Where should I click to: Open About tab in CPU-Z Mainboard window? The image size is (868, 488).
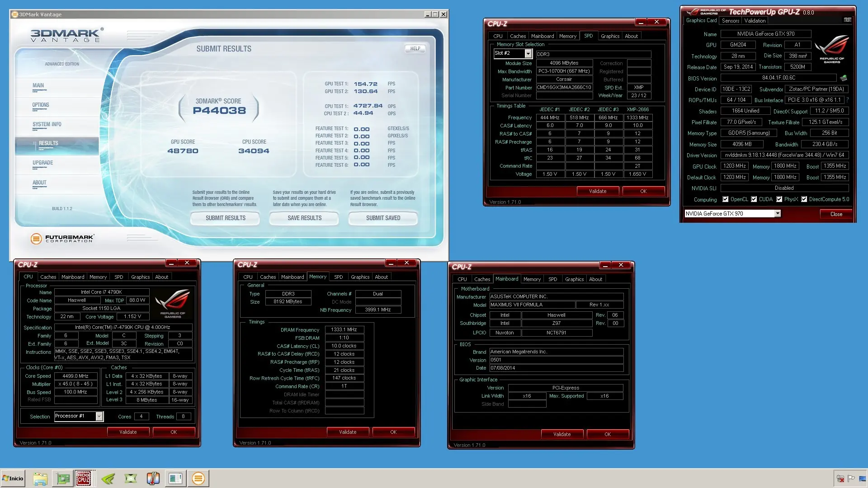click(x=595, y=279)
